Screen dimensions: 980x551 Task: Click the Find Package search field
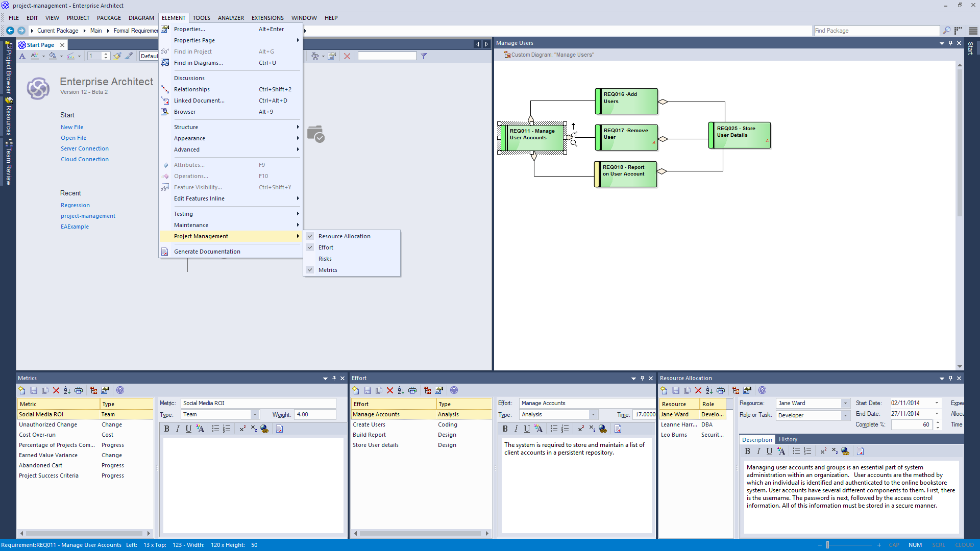click(876, 31)
